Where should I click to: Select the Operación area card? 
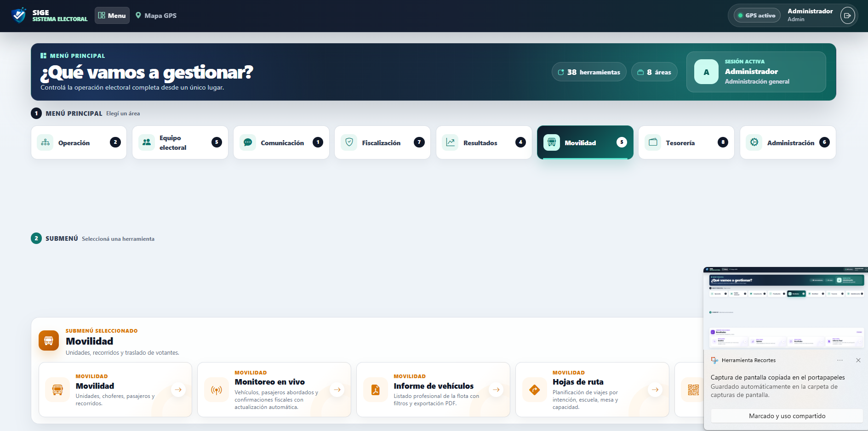click(79, 142)
